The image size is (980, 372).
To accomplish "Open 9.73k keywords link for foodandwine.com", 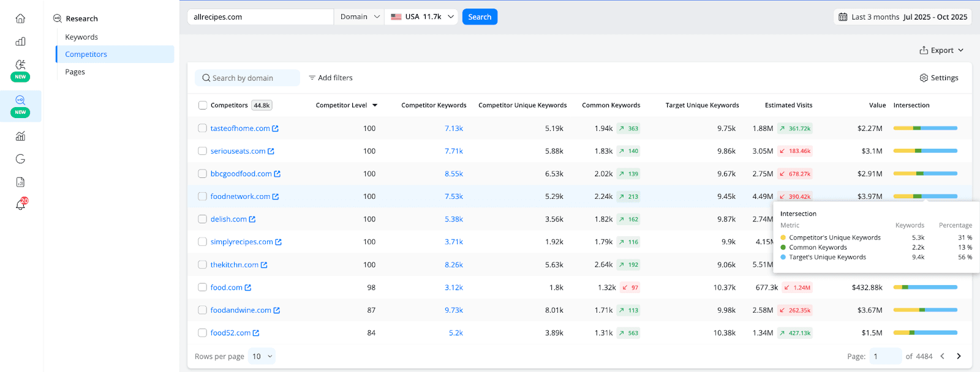I will [x=454, y=310].
